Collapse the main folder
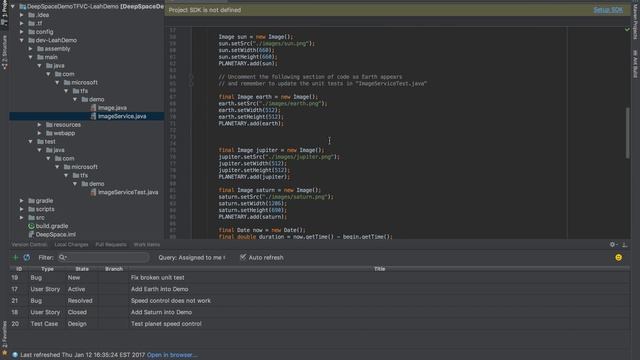Viewport: 640px width, 360px height. (x=31, y=57)
